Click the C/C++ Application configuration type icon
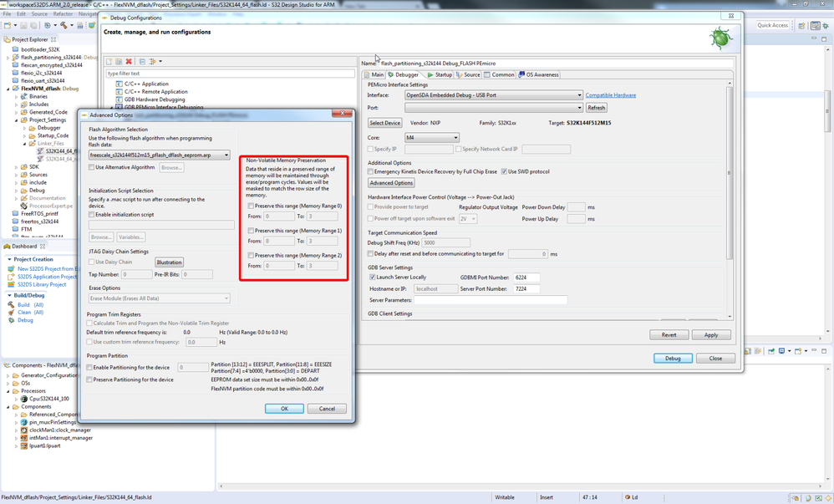The image size is (834, 504). click(120, 84)
